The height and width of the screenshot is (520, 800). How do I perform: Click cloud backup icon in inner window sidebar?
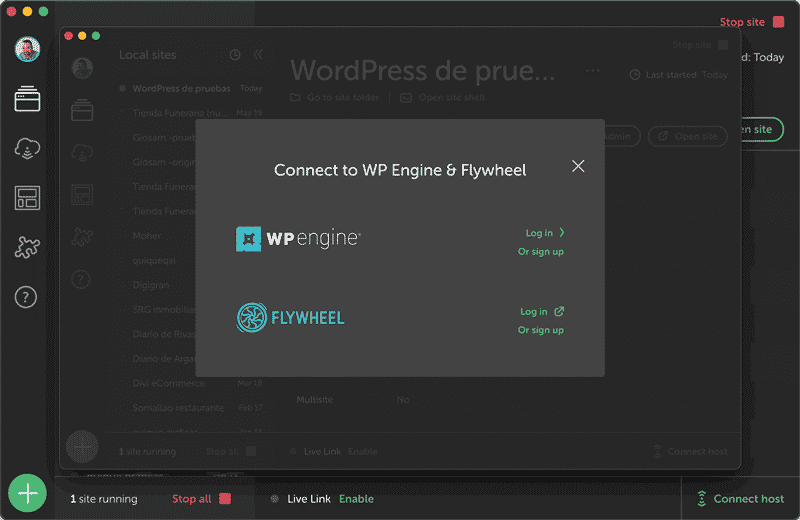point(82,152)
